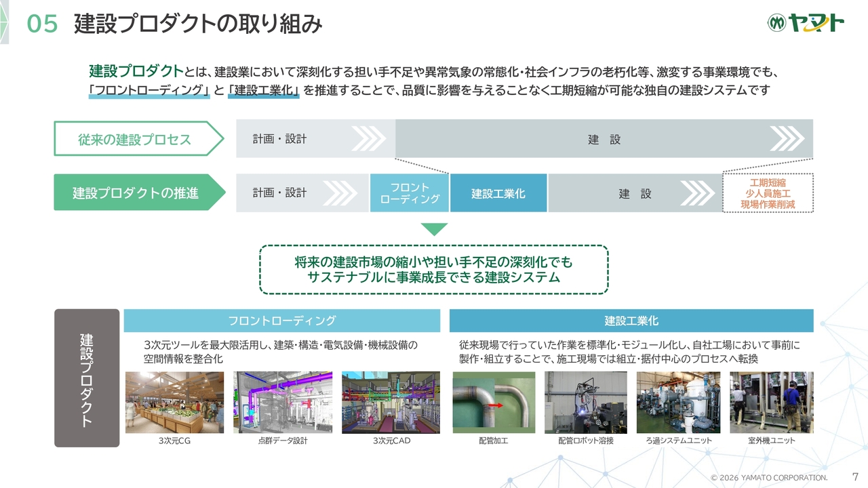
Task: Click the light blue フロントローディング process step box
Action: pos(410,193)
